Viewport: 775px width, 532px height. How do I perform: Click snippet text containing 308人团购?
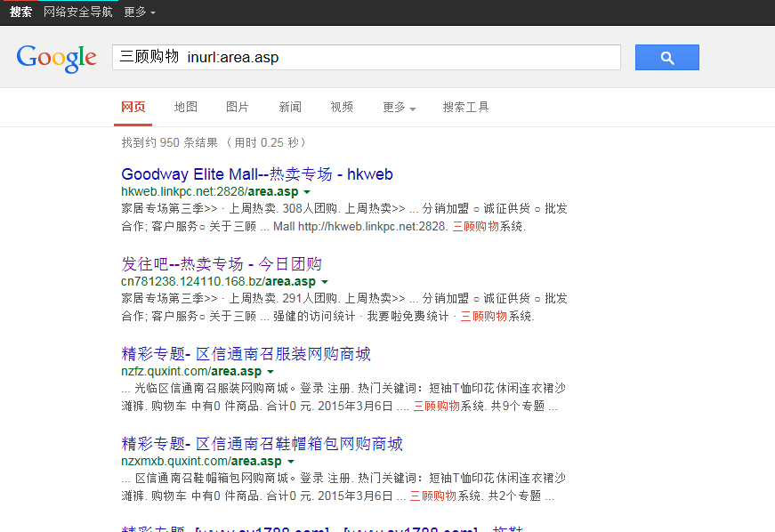coord(344,217)
